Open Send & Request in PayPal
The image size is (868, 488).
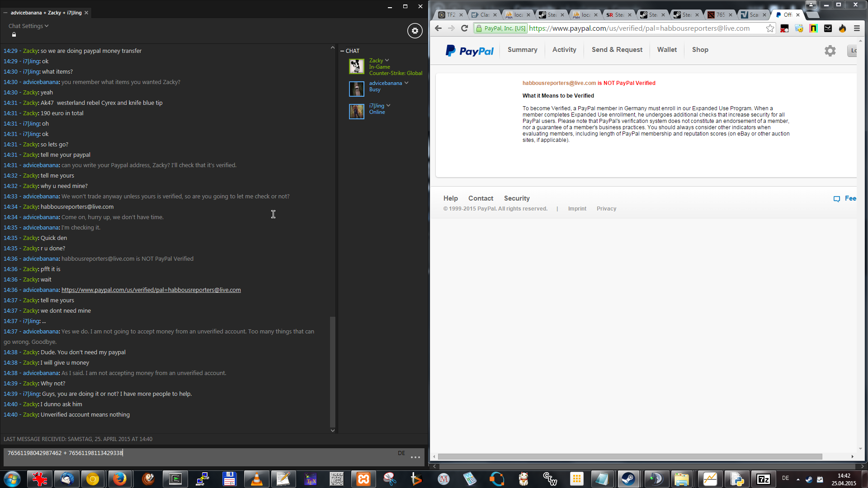pyautogui.click(x=617, y=50)
